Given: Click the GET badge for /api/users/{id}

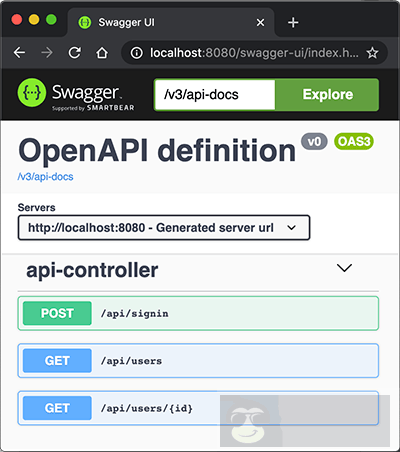Looking at the screenshot, I should pos(57,408).
